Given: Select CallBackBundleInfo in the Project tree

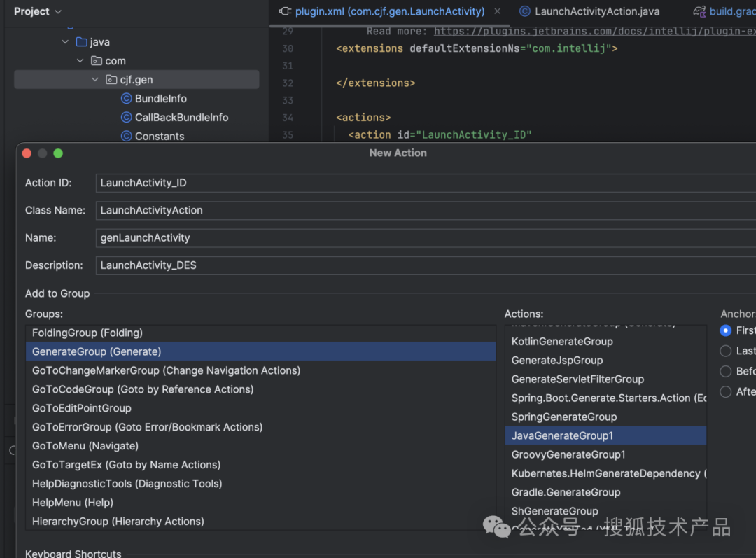Looking at the screenshot, I should 181,117.
